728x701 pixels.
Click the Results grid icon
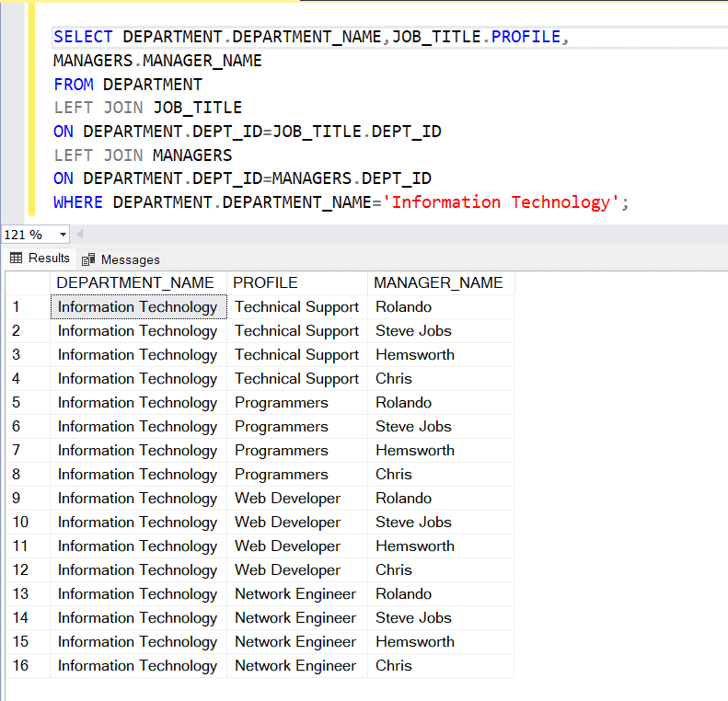17,258
